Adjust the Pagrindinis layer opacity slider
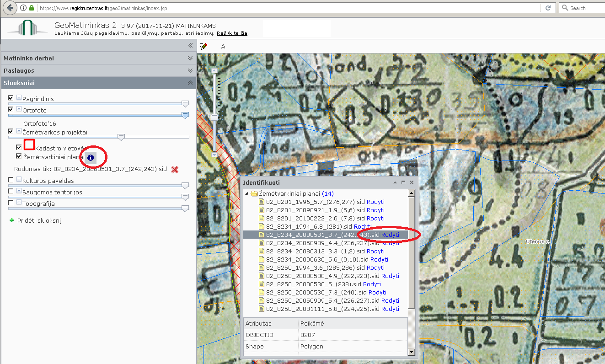 pos(185,104)
